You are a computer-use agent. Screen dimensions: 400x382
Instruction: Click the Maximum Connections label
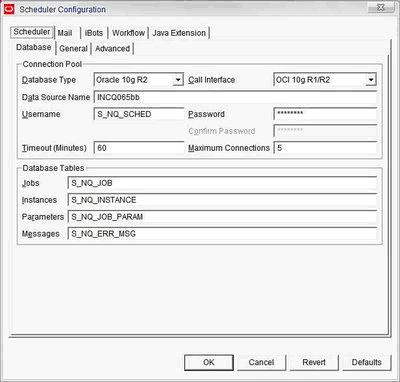click(229, 148)
